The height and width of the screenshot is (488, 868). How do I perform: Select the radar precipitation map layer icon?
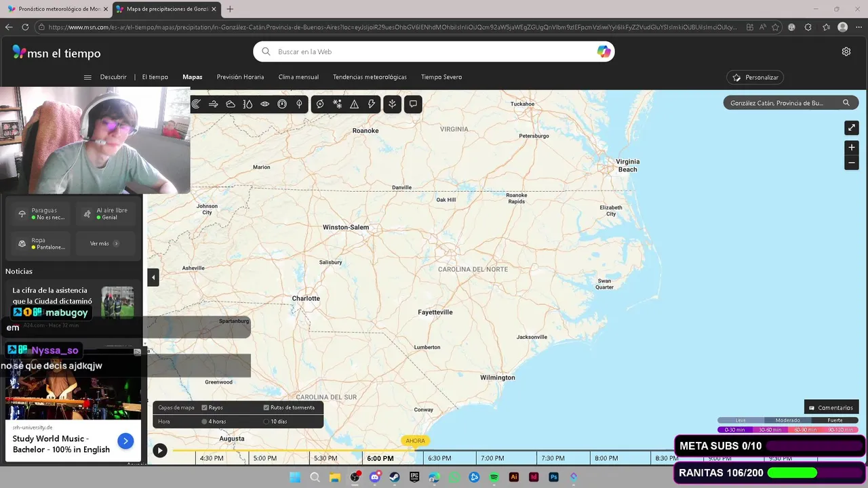tap(196, 104)
